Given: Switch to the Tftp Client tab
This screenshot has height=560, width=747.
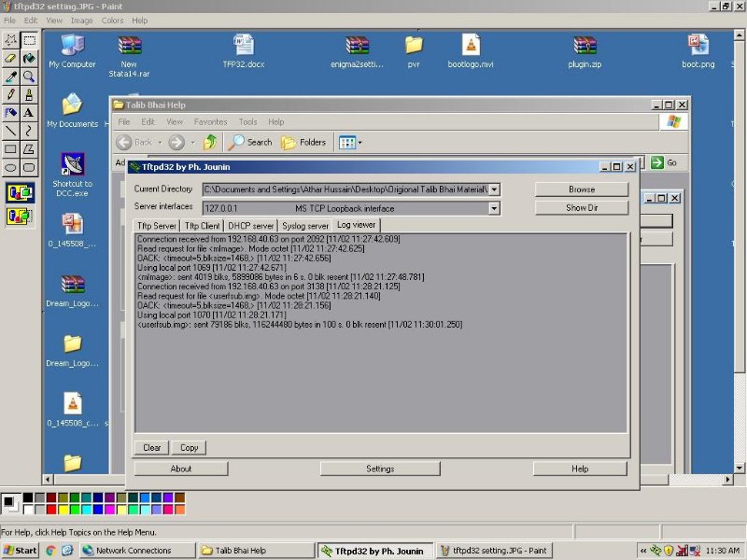Looking at the screenshot, I should 202,226.
